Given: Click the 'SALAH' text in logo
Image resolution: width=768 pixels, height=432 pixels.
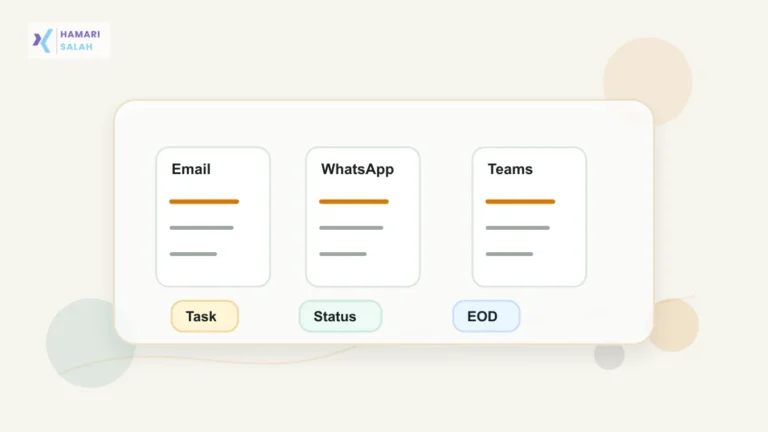Looking at the screenshot, I should [76, 47].
